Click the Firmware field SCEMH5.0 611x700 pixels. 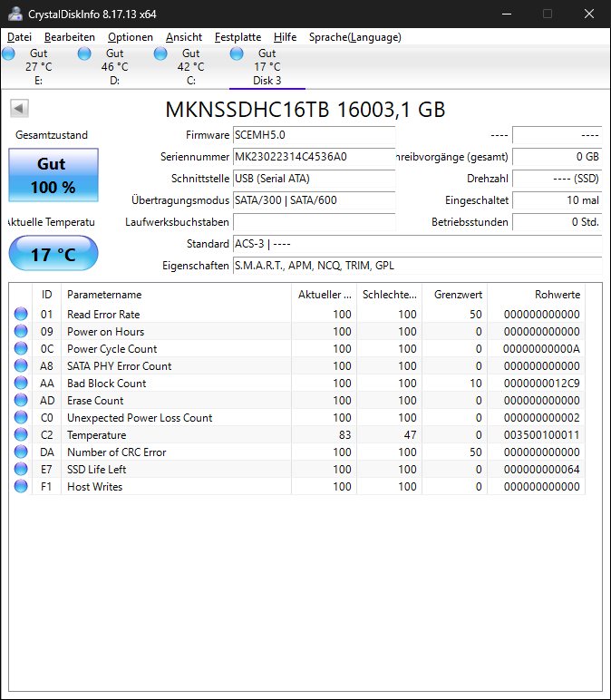[x=315, y=135]
